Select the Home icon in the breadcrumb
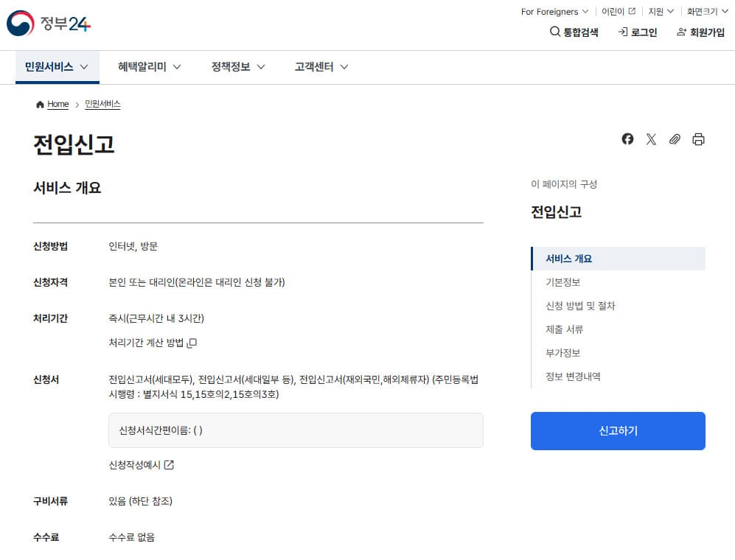 coord(39,104)
